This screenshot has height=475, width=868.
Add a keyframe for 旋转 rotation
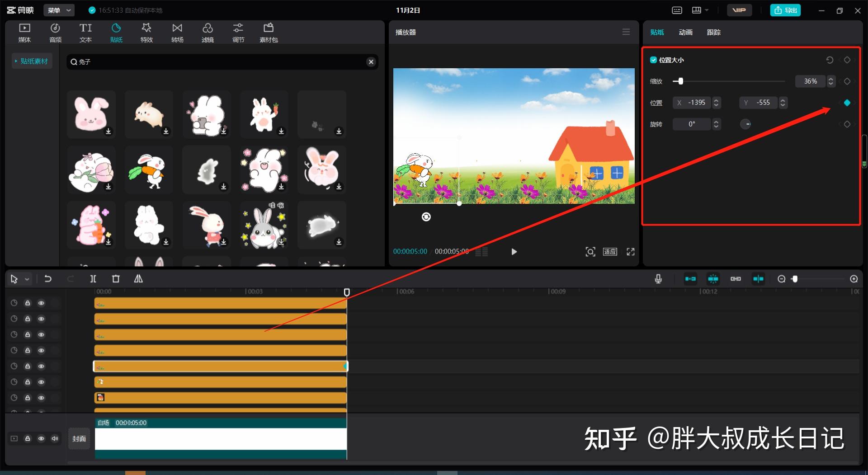point(847,124)
